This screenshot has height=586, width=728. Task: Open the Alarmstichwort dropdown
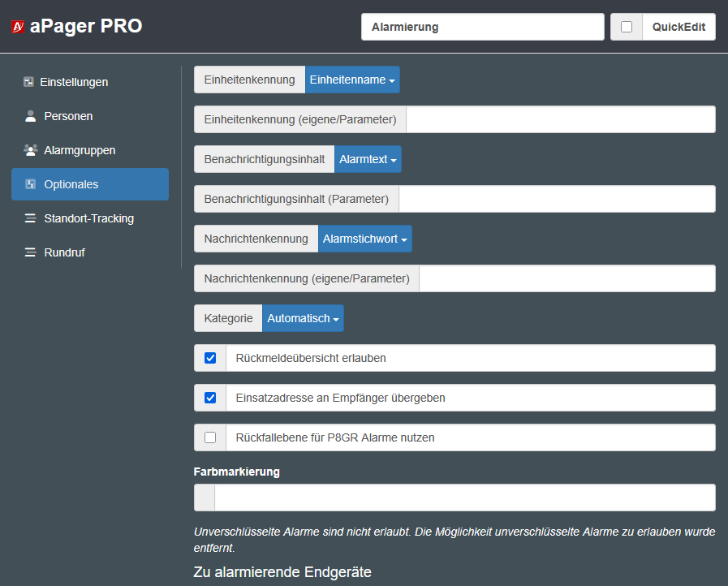click(364, 239)
